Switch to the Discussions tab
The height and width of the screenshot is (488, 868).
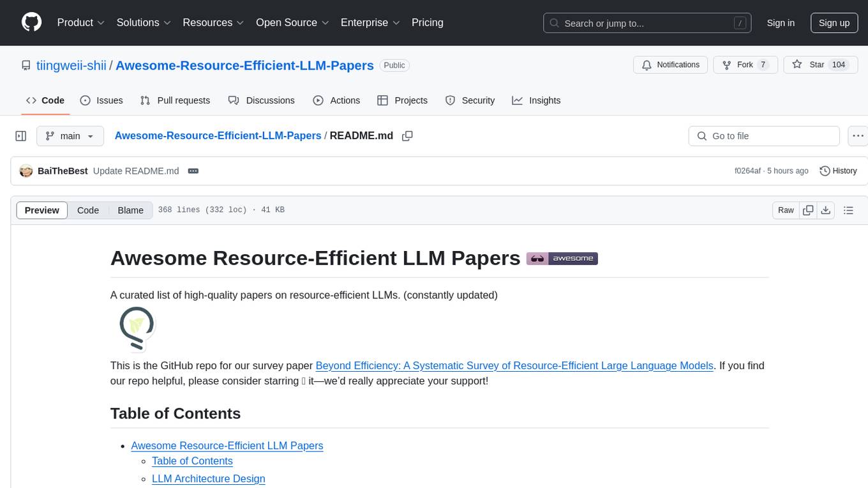click(262, 100)
